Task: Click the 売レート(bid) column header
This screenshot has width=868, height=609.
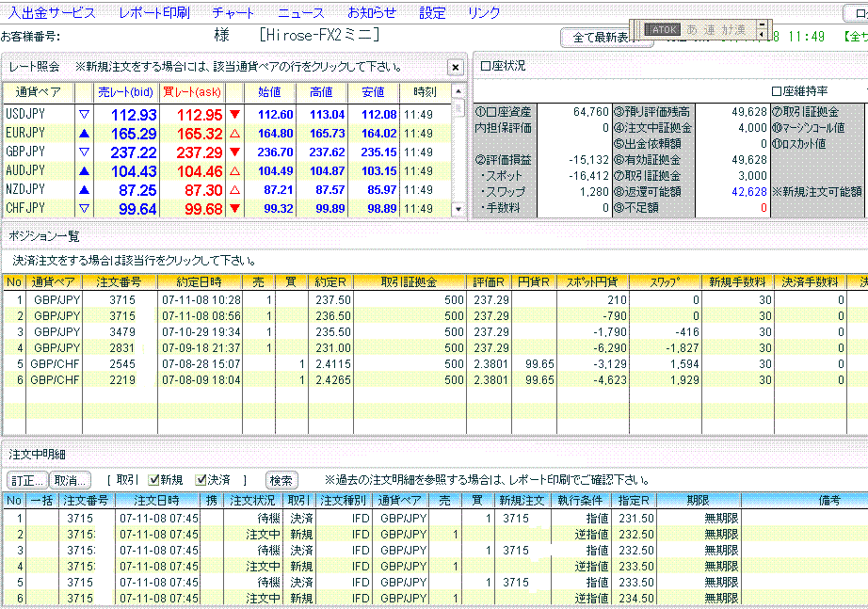Action: point(125,92)
